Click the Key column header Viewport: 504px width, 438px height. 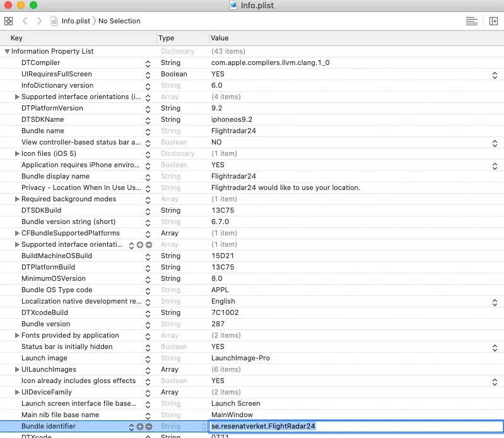[16, 38]
